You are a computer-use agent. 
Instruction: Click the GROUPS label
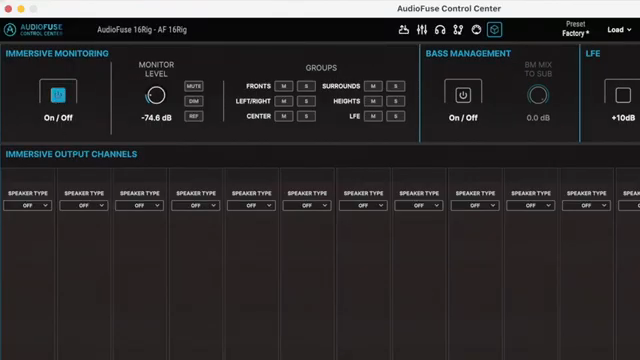321,68
